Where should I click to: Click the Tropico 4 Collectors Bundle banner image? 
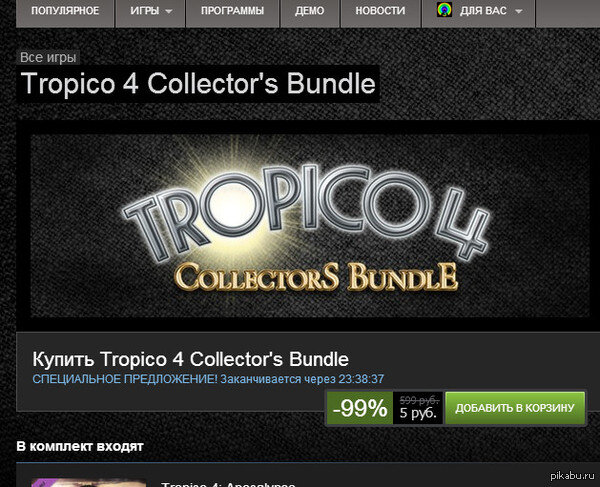point(310,226)
